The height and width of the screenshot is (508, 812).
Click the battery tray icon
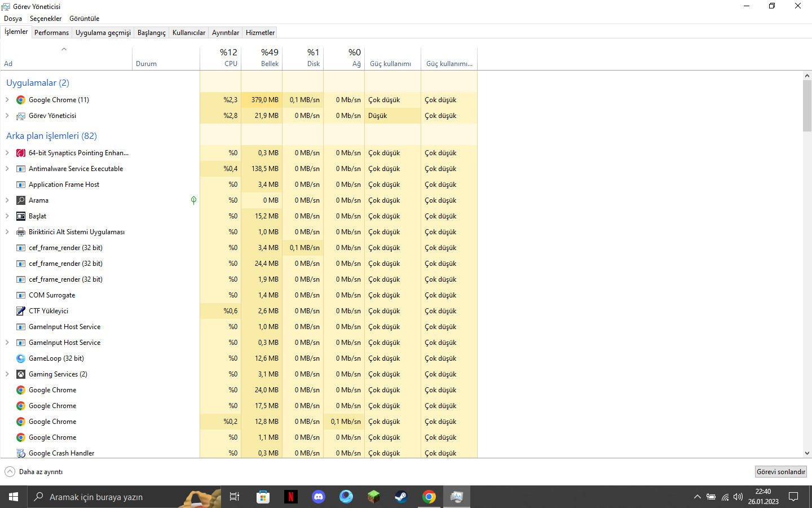[x=711, y=497]
